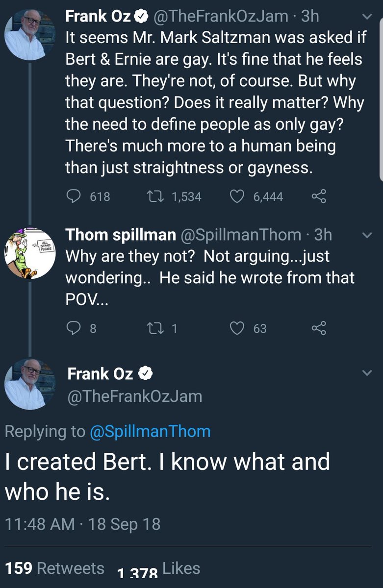This screenshot has height=588, width=383.
Task: View the Likes list for main tweet
Action: 158,568
